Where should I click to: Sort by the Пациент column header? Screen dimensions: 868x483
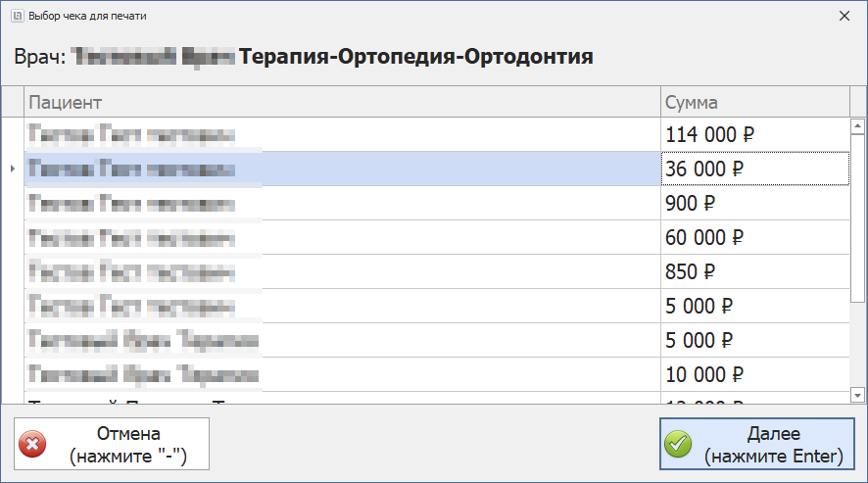(x=343, y=102)
